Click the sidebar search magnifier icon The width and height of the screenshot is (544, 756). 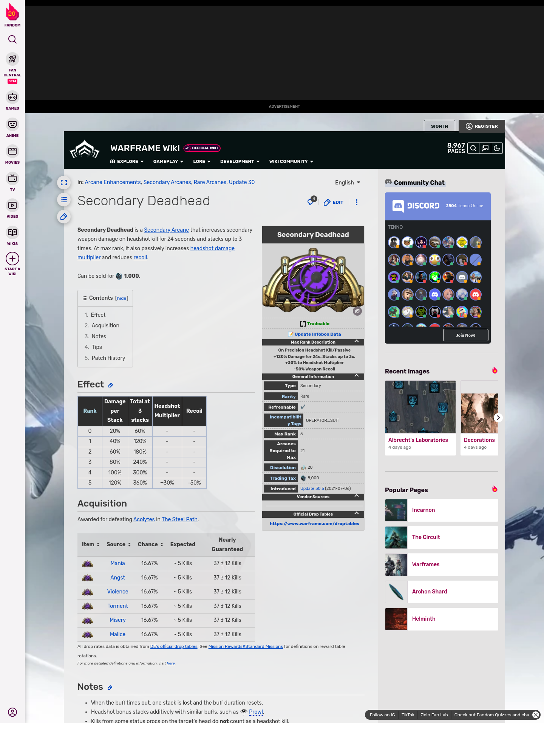(12, 39)
